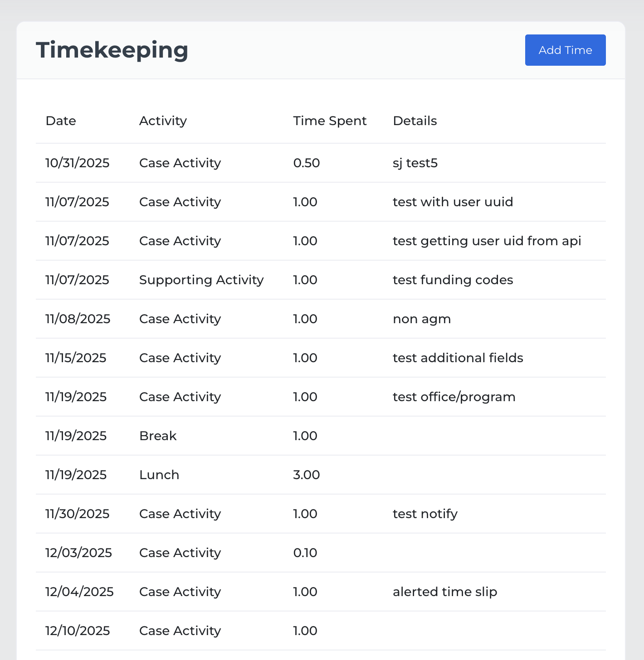Select the 'test with user uuid' row
This screenshot has height=660, width=644.
click(x=321, y=202)
